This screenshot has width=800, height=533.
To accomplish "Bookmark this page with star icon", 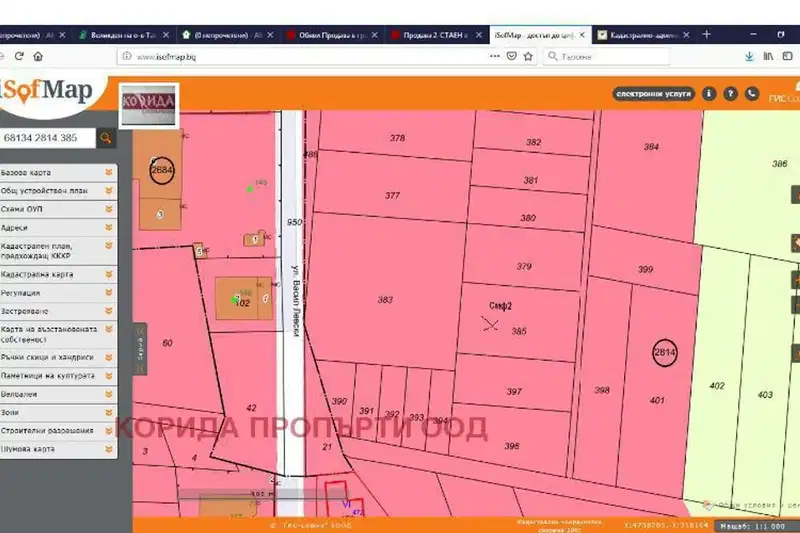I will 528,56.
